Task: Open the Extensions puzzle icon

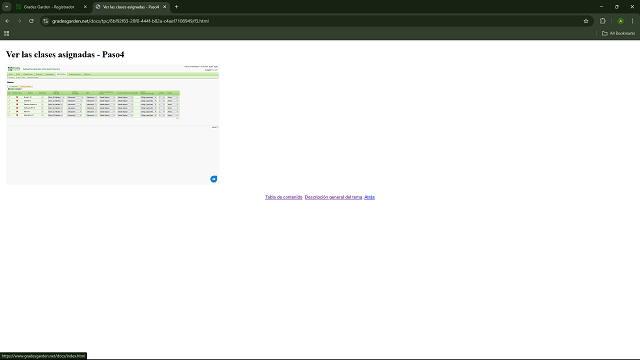Action: [603, 21]
